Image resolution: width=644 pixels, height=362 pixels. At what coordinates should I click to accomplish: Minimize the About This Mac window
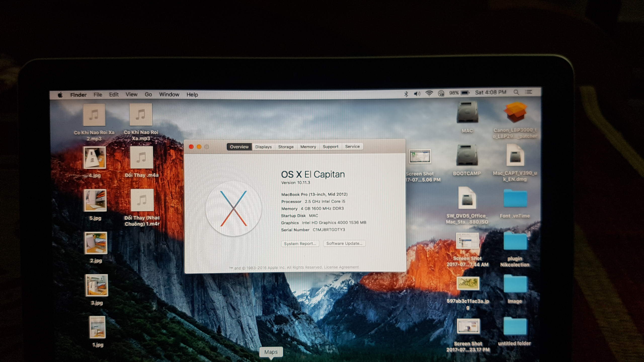click(x=199, y=147)
